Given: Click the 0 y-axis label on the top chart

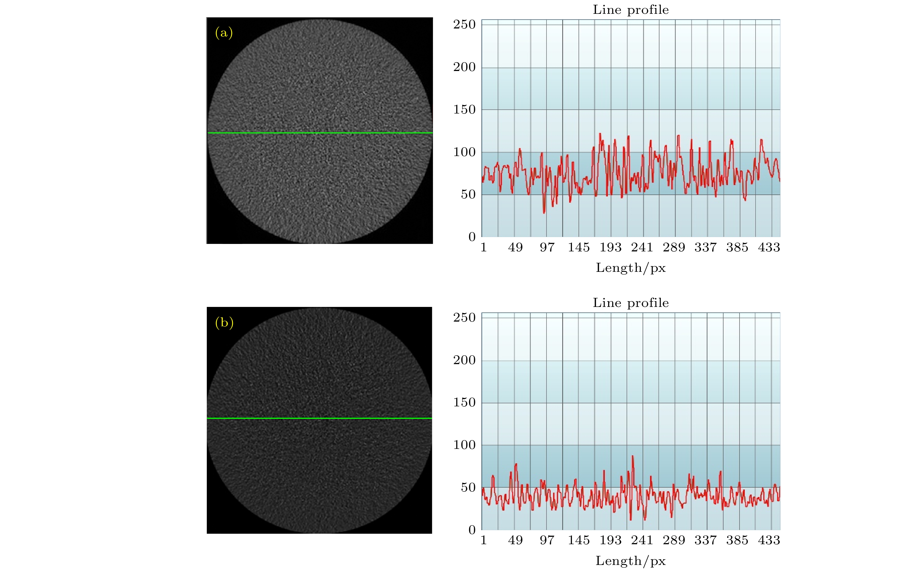Looking at the screenshot, I should pos(472,237).
